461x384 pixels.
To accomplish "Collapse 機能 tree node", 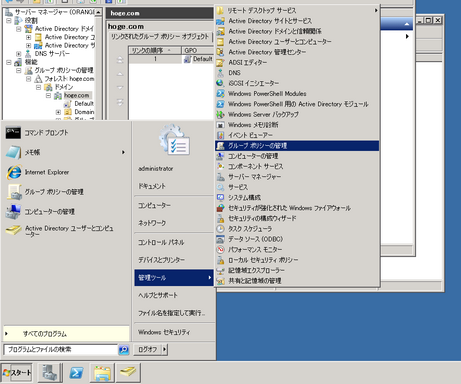I will tap(9, 62).
